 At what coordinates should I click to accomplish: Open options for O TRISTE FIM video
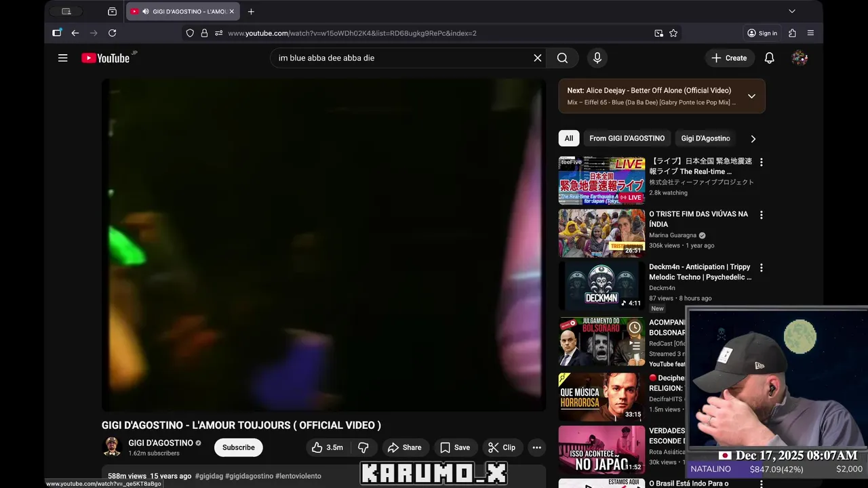pos(761,216)
